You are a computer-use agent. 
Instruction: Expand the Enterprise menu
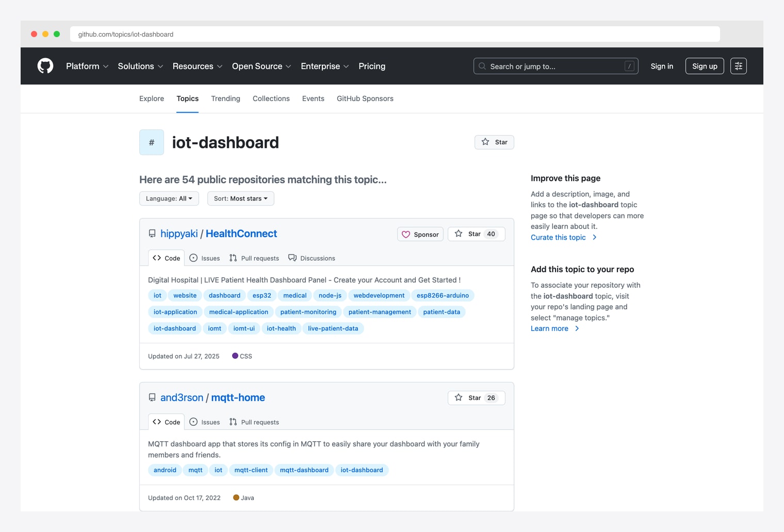(325, 66)
